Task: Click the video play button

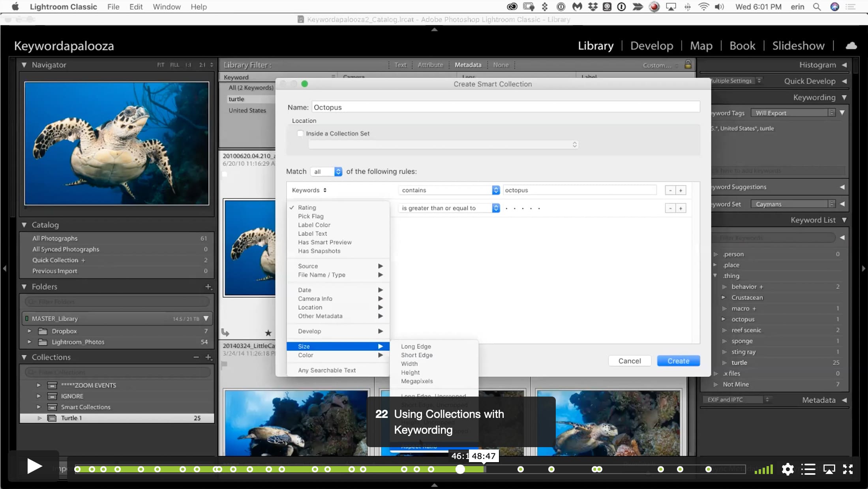Action: point(34,466)
